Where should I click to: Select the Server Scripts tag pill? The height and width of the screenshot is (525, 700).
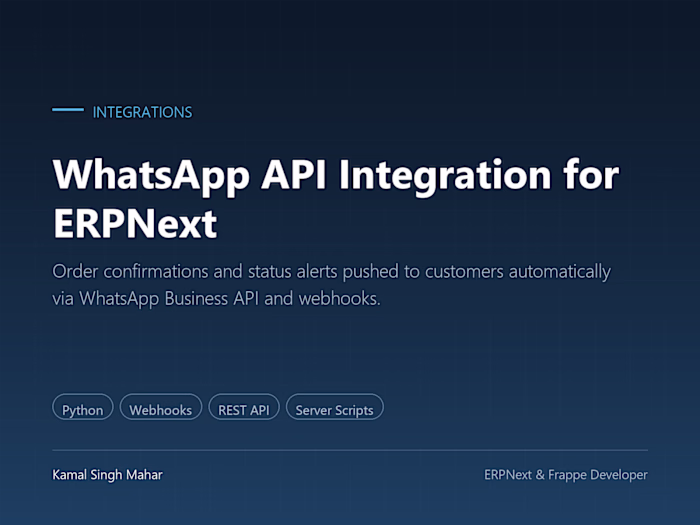coord(334,407)
